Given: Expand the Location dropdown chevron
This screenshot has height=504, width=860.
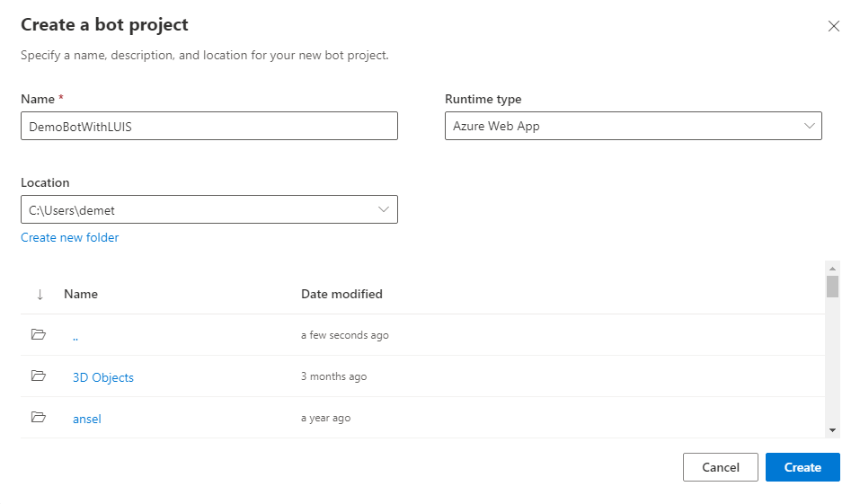Looking at the screenshot, I should point(384,209).
